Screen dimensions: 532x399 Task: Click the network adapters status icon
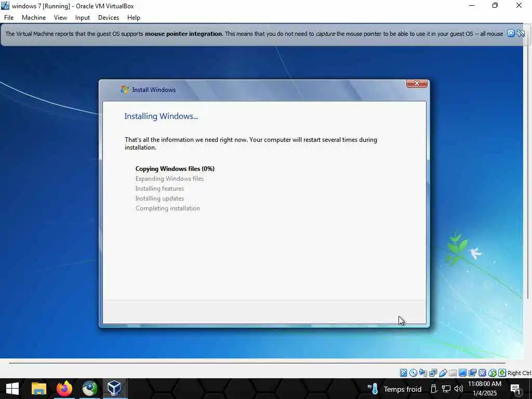click(433, 373)
